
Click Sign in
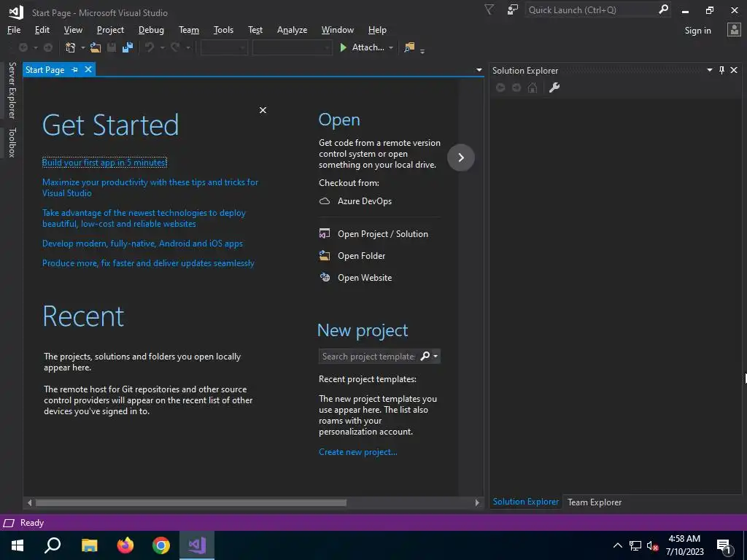point(697,31)
